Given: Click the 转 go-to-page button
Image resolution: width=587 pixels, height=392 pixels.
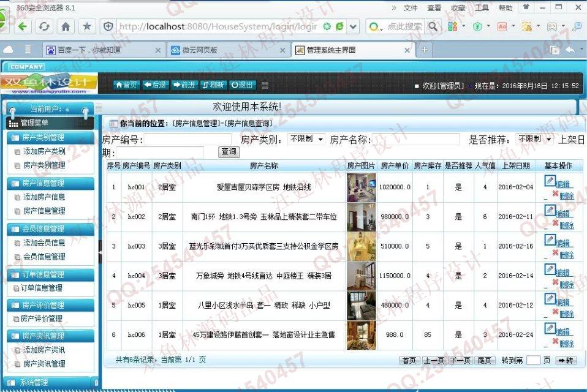Looking at the screenshot, I should pyautogui.click(x=566, y=360).
